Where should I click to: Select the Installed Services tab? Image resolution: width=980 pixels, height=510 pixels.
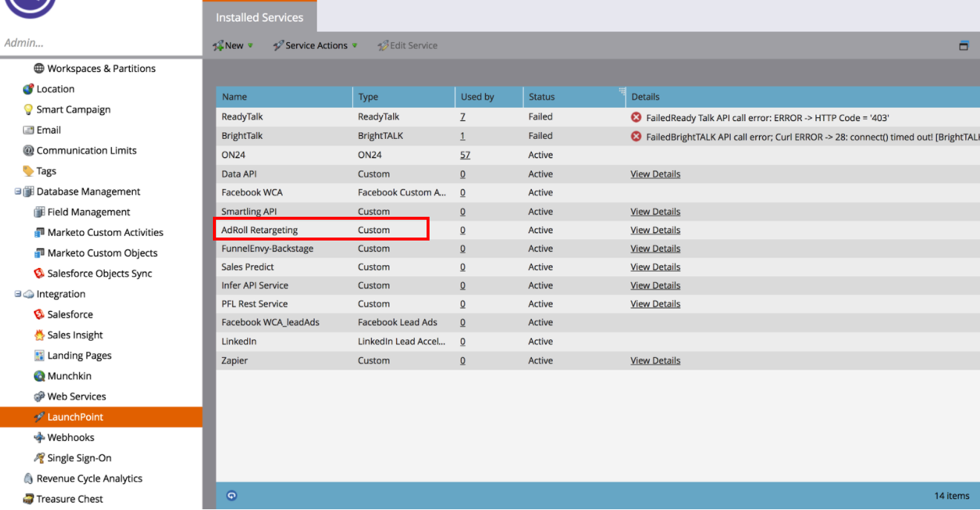pyautogui.click(x=260, y=17)
